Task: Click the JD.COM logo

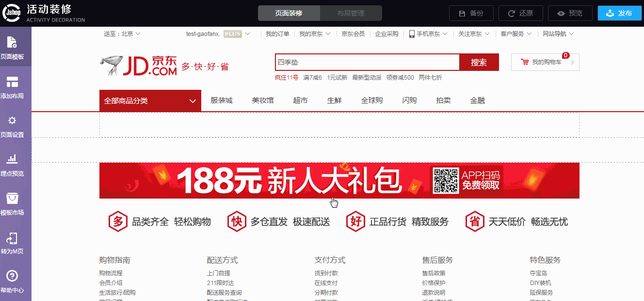Action: click(139, 66)
